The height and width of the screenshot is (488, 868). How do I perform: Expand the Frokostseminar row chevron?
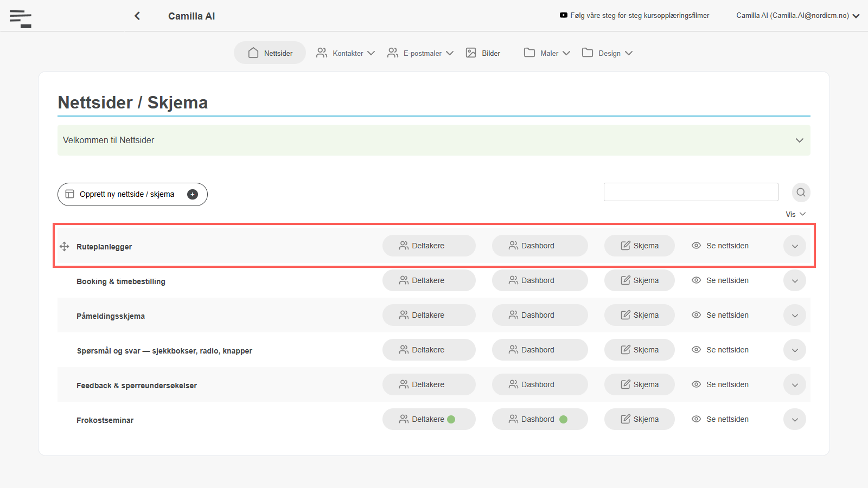pyautogui.click(x=795, y=420)
